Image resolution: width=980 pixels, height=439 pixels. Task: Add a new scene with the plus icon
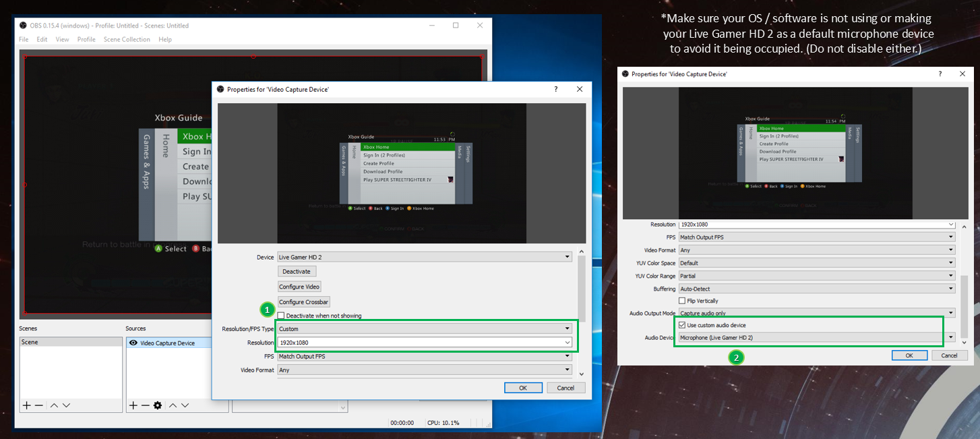click(26, 405)
